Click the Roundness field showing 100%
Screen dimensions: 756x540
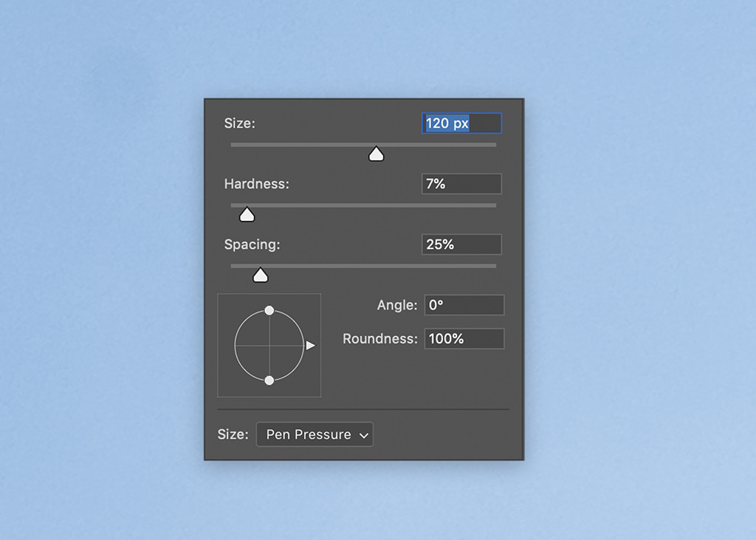coord(464,339)
